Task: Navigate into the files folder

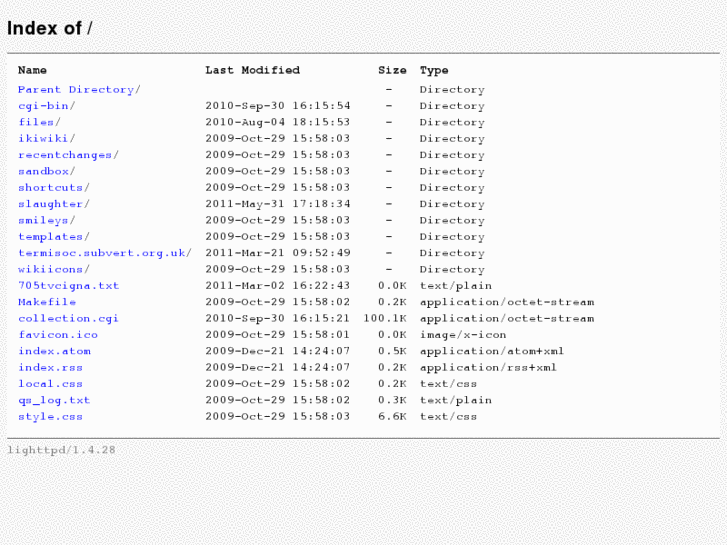Action: [x=37, y=122]
